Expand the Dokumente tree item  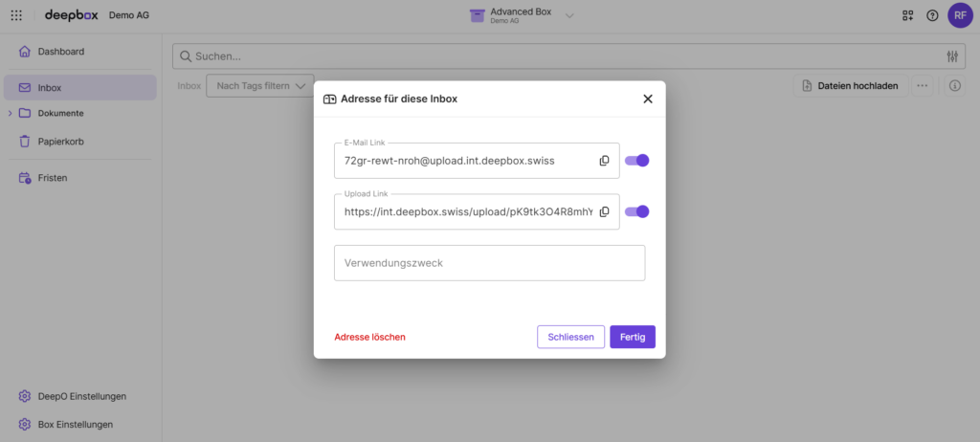click(10, 114)
